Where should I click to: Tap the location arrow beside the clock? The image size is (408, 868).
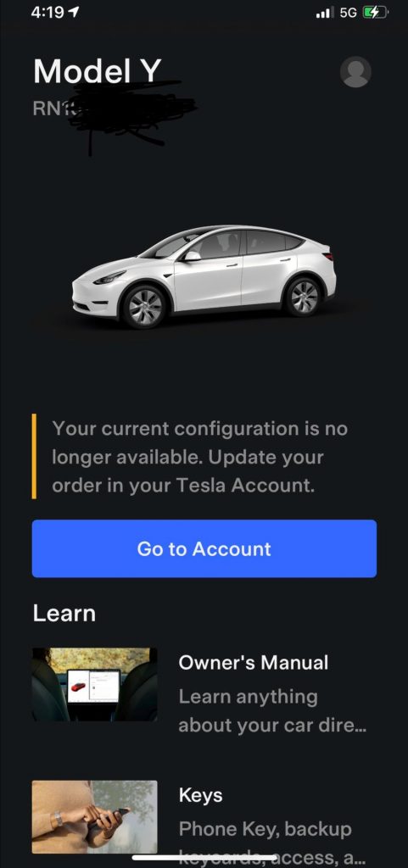tap(74, 13)
